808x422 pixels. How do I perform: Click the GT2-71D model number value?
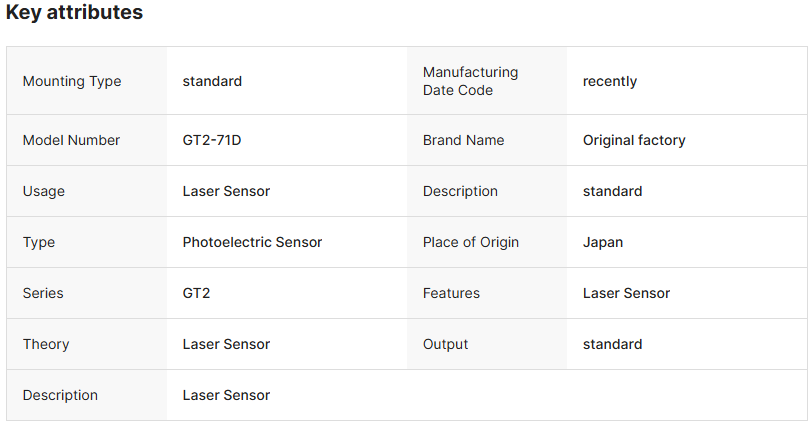(x=212, y=140)
